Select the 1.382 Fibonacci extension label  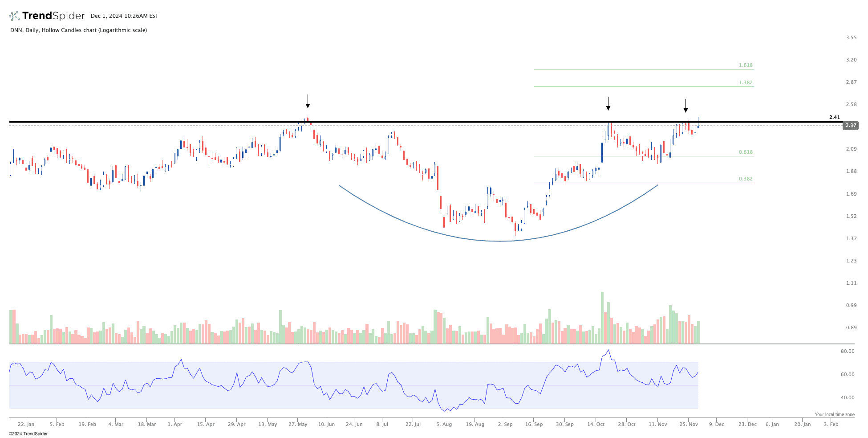click(x=746, y=83)
